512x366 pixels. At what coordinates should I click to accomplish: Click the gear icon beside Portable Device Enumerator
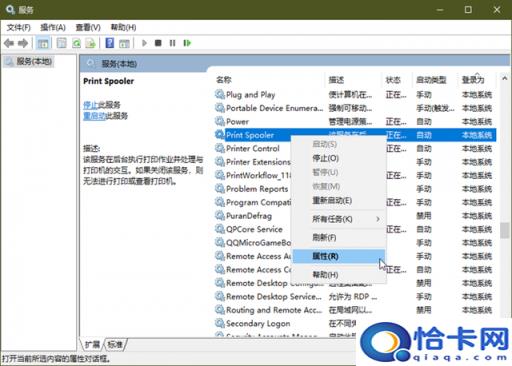[x=220, y=108]
